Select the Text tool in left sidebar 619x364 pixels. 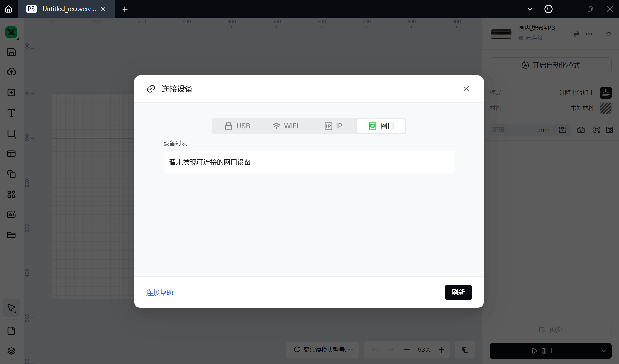click(11, 113)
